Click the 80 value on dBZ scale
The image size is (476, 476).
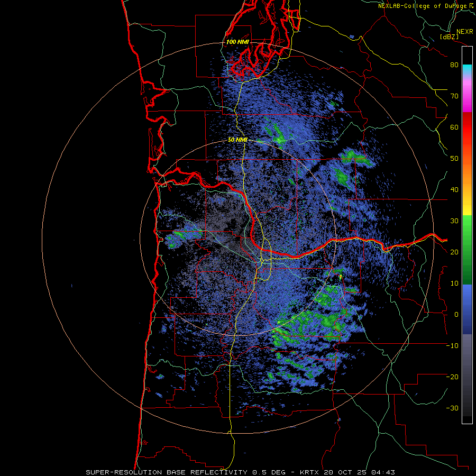tap(454, 65)
